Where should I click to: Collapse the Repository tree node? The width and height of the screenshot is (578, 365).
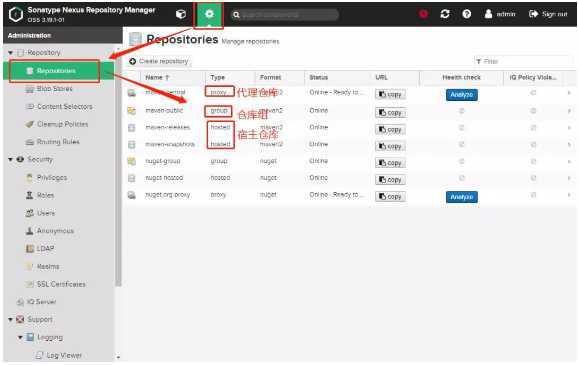10,53
